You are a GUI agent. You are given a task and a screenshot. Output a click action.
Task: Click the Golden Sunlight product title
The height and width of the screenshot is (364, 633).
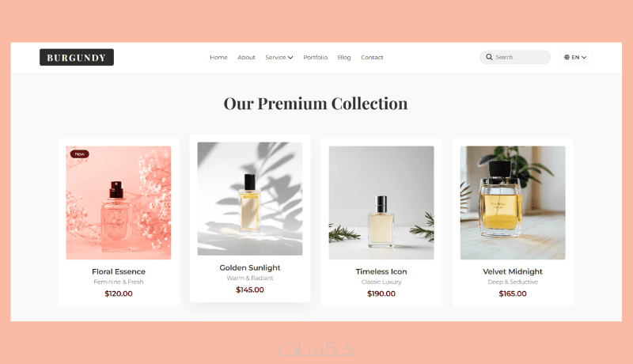click(250, 267)
